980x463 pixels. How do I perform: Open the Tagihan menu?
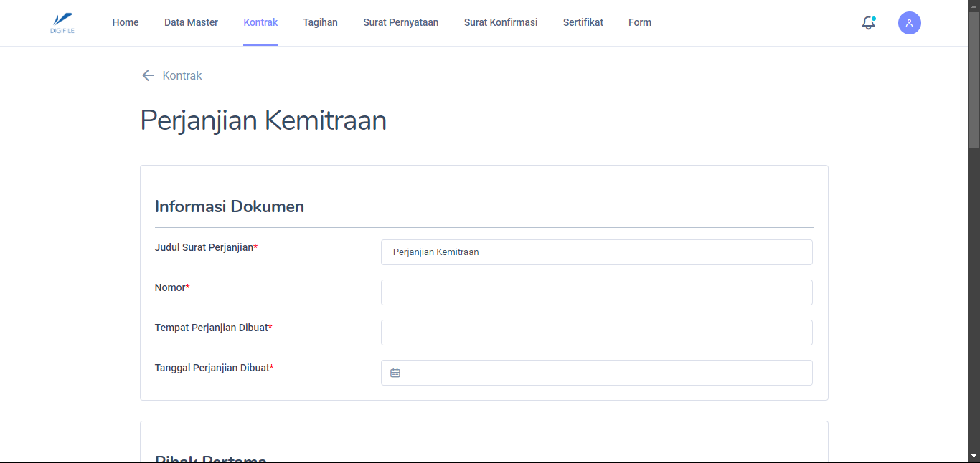click(320, 22)
